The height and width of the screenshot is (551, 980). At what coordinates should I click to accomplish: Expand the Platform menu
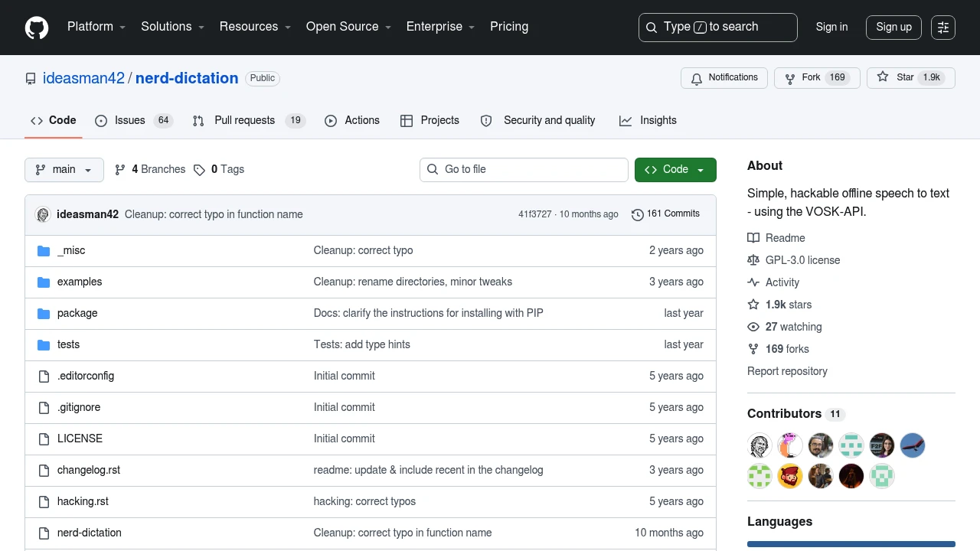tap(96, 27)
